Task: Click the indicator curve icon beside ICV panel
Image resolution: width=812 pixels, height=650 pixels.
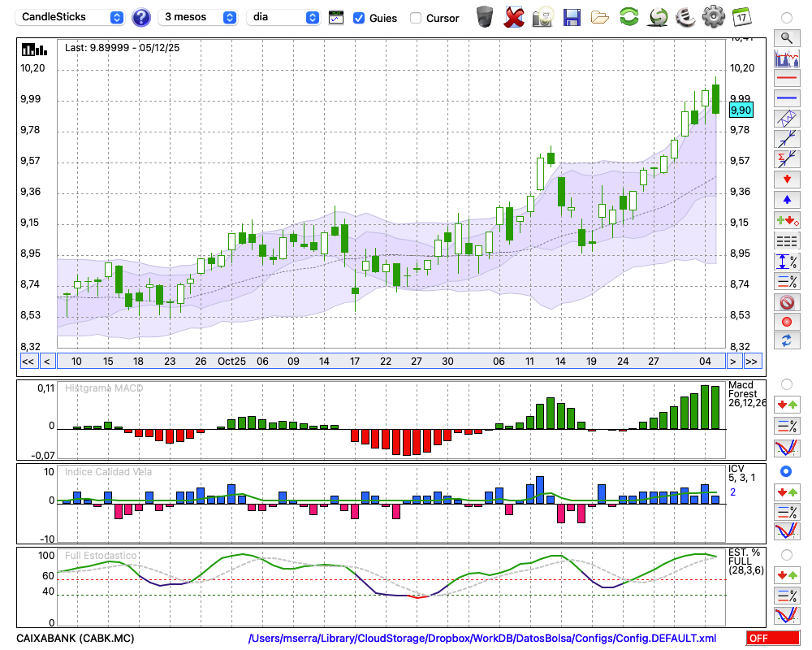Action: click(x=787, y=531)
